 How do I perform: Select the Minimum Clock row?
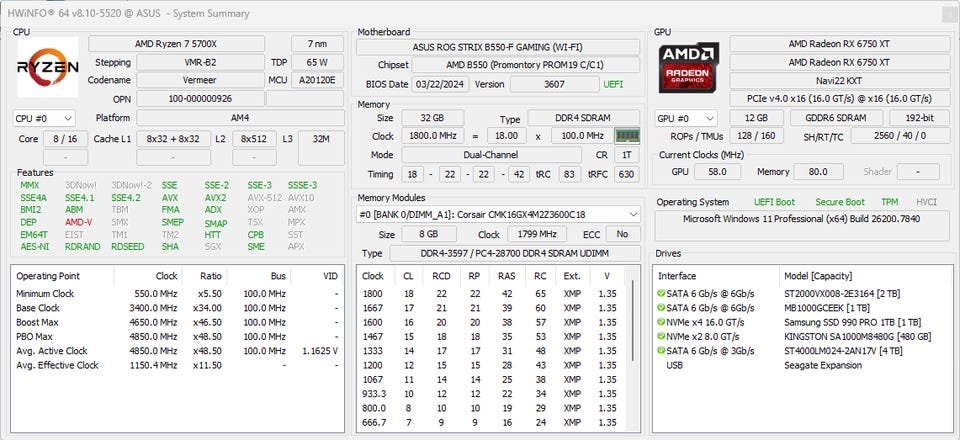pos(178,293)
